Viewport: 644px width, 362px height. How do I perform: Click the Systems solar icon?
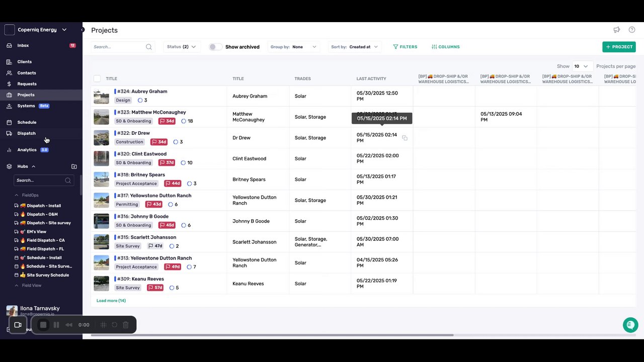click(9, 106)
